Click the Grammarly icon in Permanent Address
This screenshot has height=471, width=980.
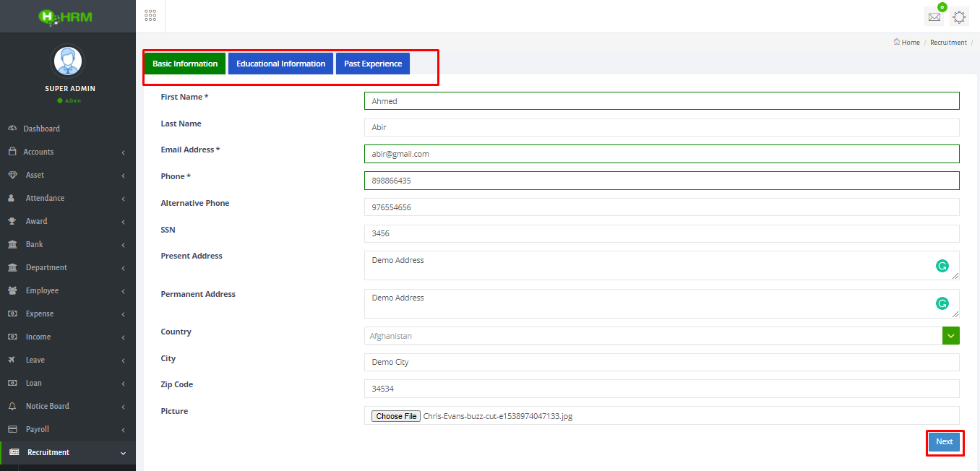(942, 303)
